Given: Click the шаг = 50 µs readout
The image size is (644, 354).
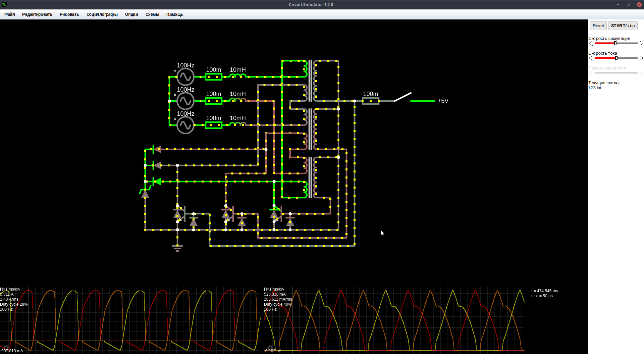Looking at the screenshot, I should click(x=542, y=296).
